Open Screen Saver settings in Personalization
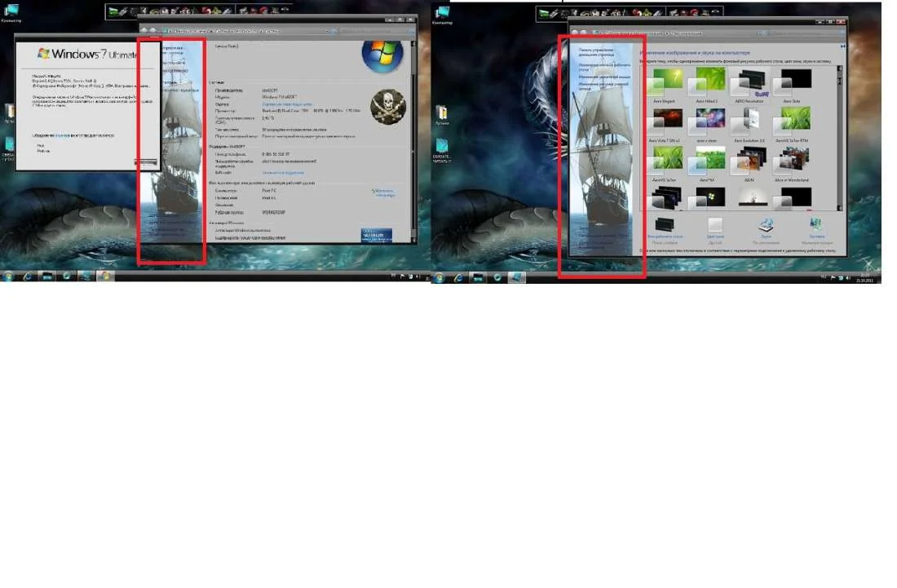The height and width of the screenshot is (588, 897). point(817,229)
